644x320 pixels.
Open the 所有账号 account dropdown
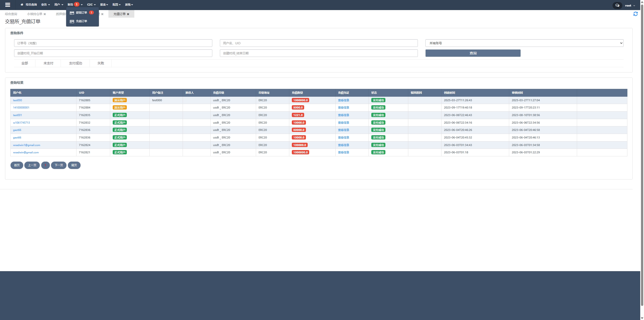(x=524, y=43)
